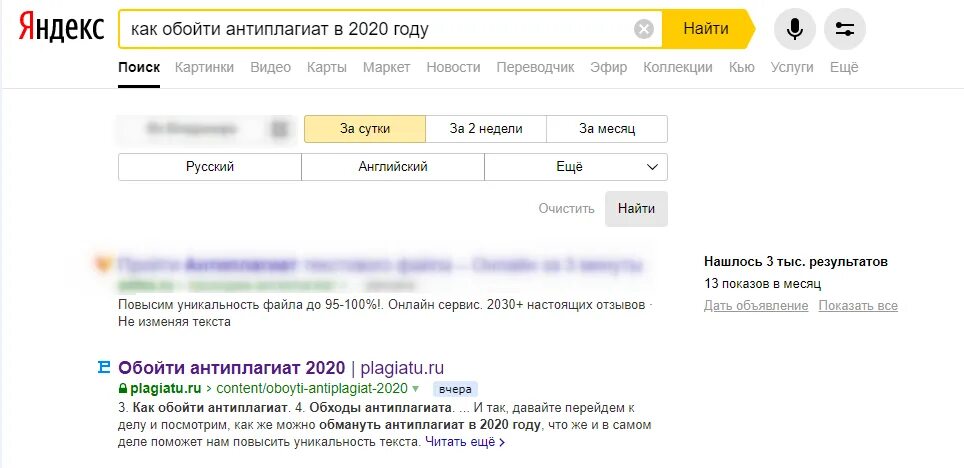Switch to the Видео tab
The image size is (964, 468).
(271, 68)
